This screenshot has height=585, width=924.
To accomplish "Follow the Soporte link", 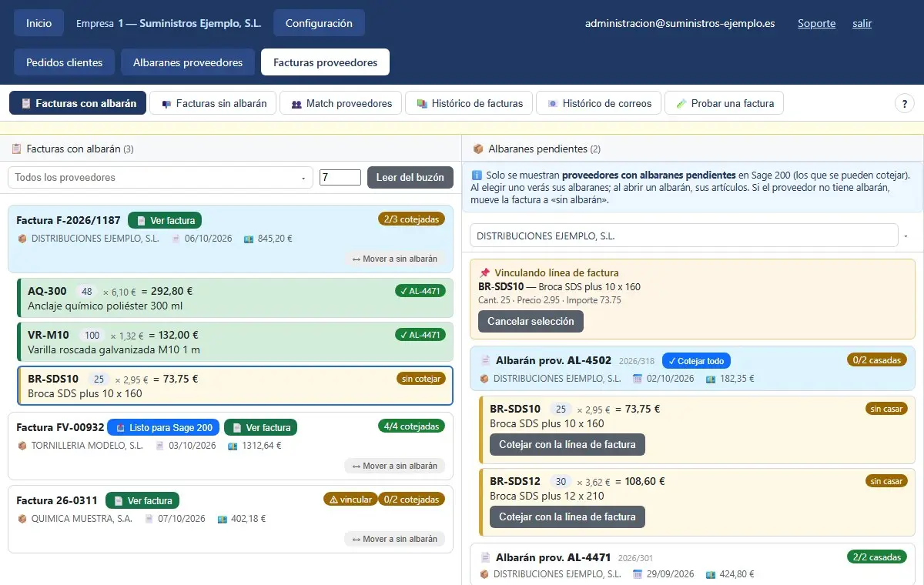I will [816, 23].
